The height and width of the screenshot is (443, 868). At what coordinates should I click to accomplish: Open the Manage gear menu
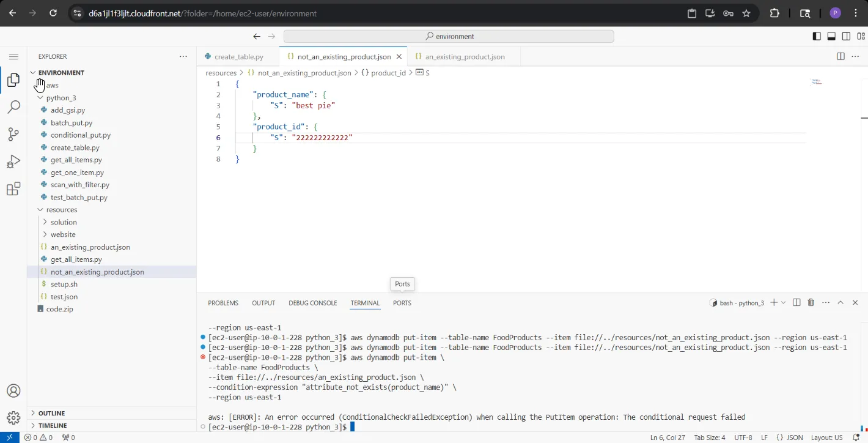click(13, 418)
